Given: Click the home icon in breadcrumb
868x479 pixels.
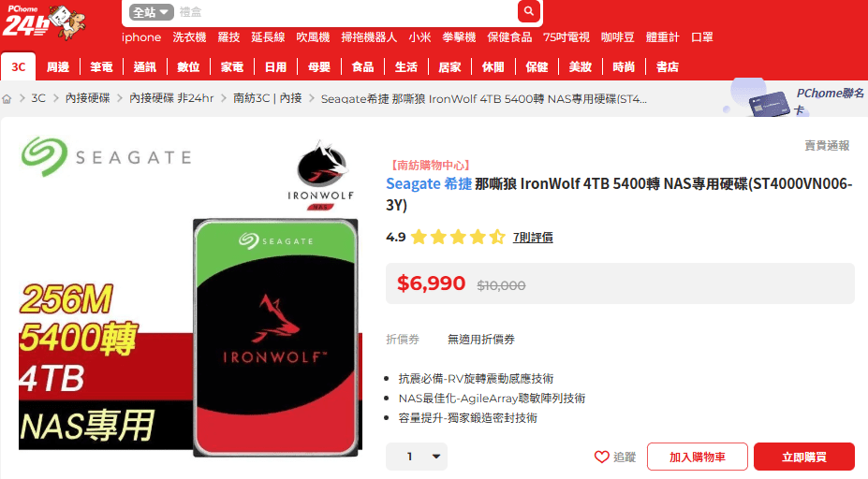Looking at the screenshot, I should (x=7, y=99).
